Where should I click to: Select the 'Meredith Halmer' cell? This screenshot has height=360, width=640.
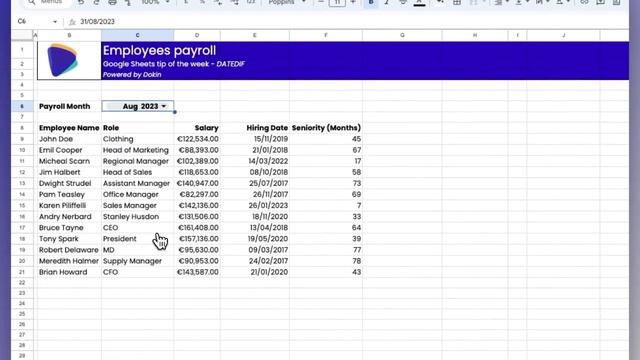point(69,261)
